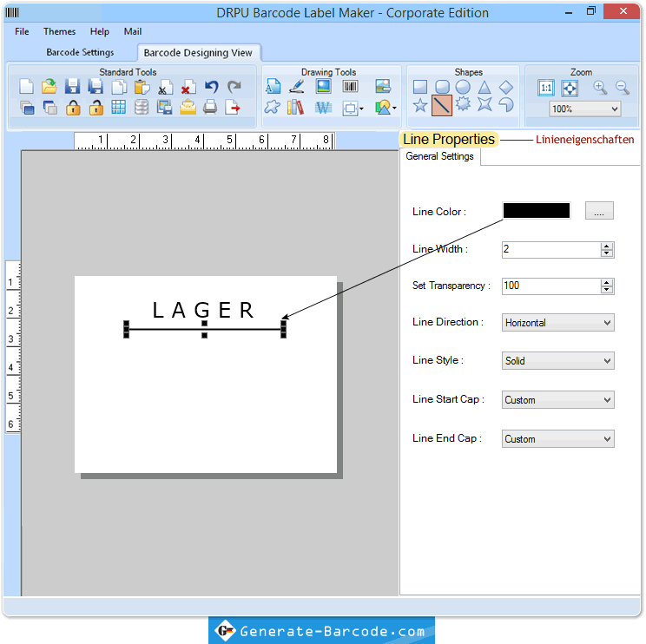Open the color picker with the .... button

[599, 210]
